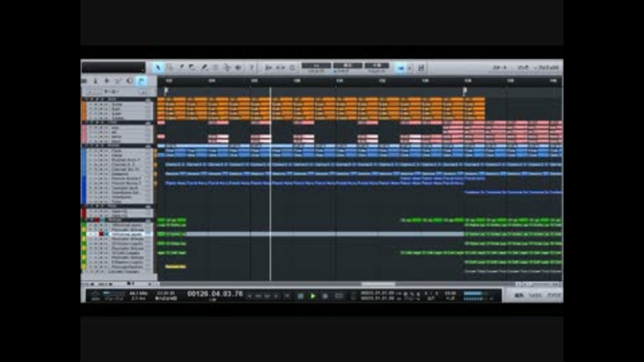This screenshot has width=644, height=362.
Task: Select the Tuba track
Action: 117,202
